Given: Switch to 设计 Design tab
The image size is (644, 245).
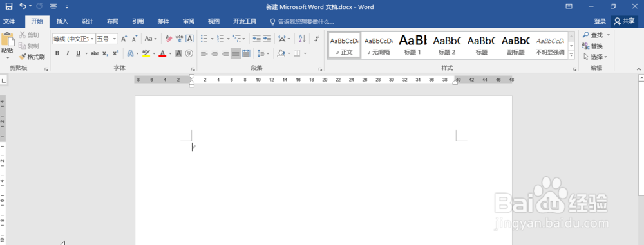Looking at the screenshot, I should click(88, 21).
